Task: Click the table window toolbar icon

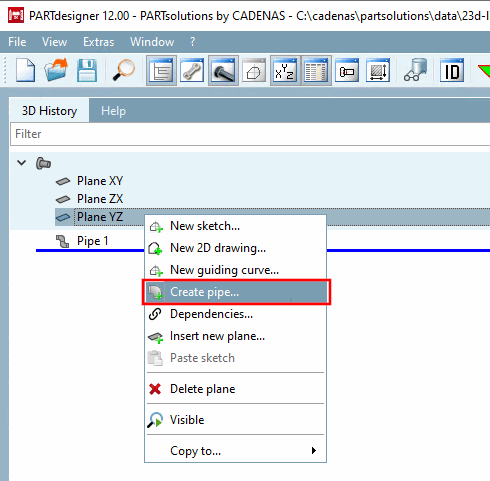Action: click(x=316, y=71)
